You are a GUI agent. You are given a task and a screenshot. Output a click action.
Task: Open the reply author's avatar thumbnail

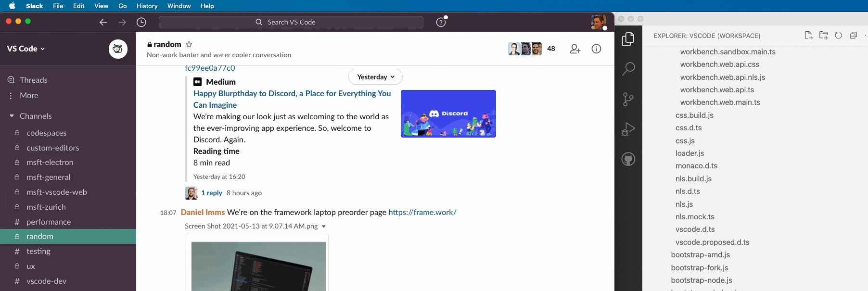coord(191,193)
